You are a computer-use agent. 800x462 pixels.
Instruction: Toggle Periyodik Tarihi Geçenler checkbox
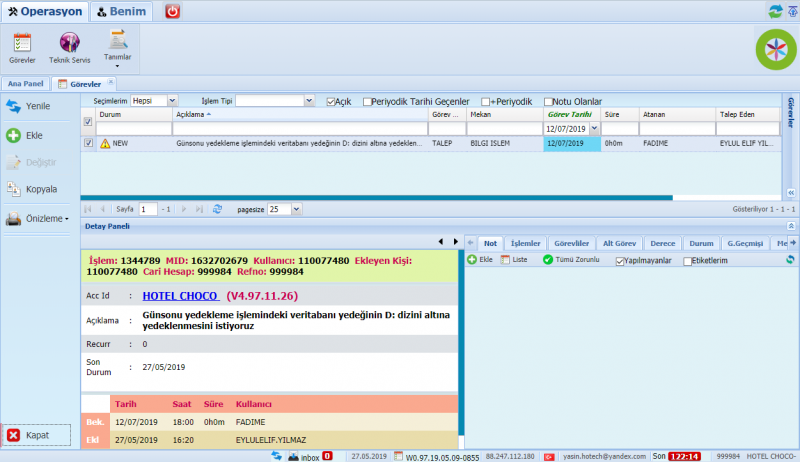pos(367,102)
